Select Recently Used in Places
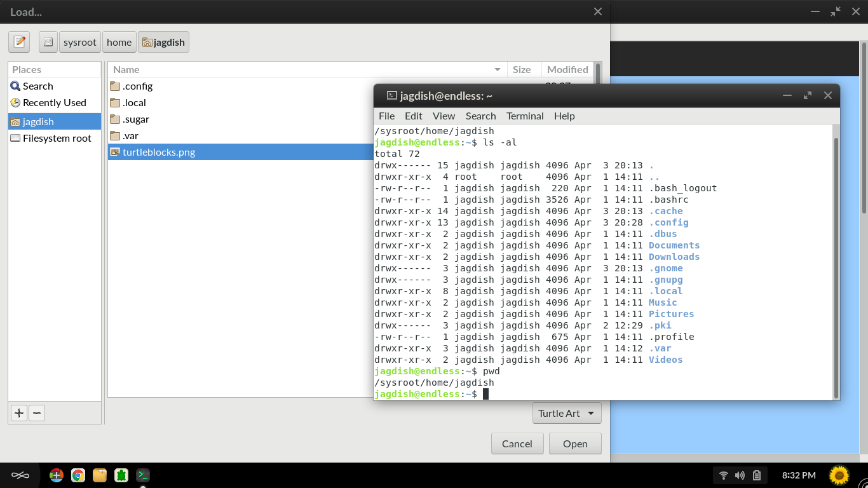The width and height of the screenshot is (868, 488). (x=54, y=102)
